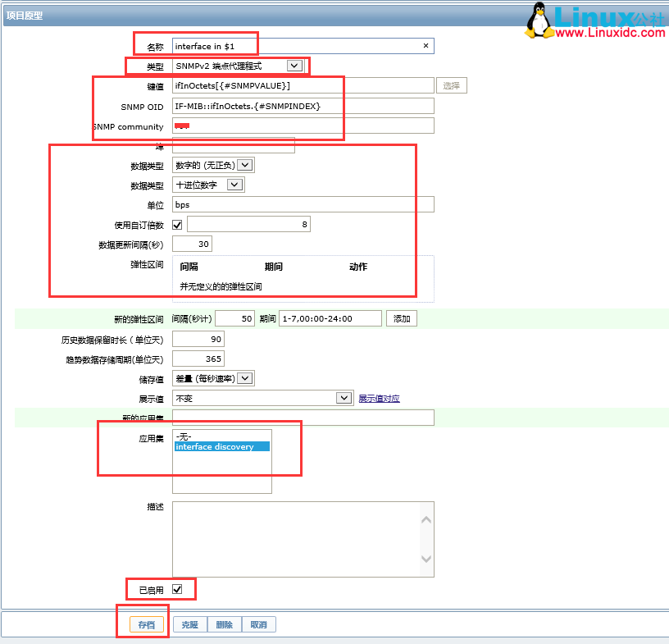Toggle the multiplier checkbox next to value 8

click(176, 224)
